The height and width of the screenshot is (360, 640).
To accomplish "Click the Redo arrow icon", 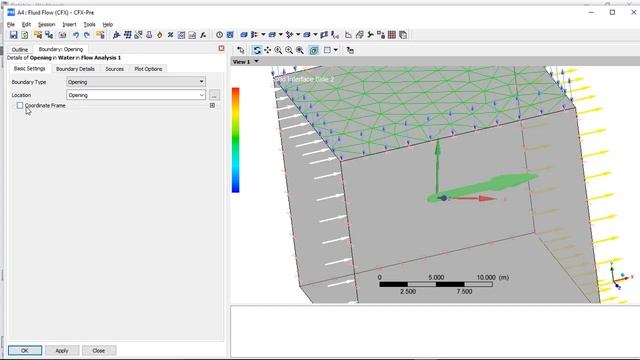I will pos(87,35).
